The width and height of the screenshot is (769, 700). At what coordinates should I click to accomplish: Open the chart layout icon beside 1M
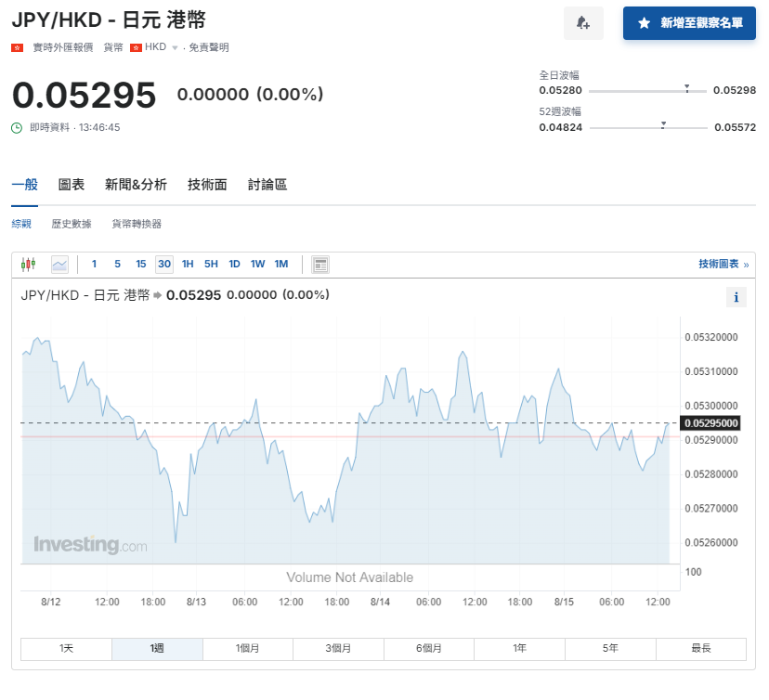pos(319,264)
